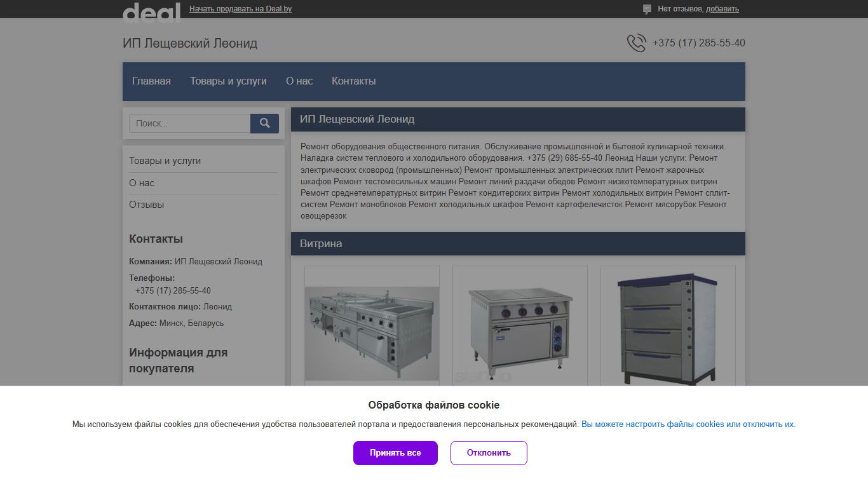Click the 'Контактное лицо: Леонид' line
Image resolution: width=868 pixels, height=488 pixels.
pyautogui.click(x=180, y=307)
